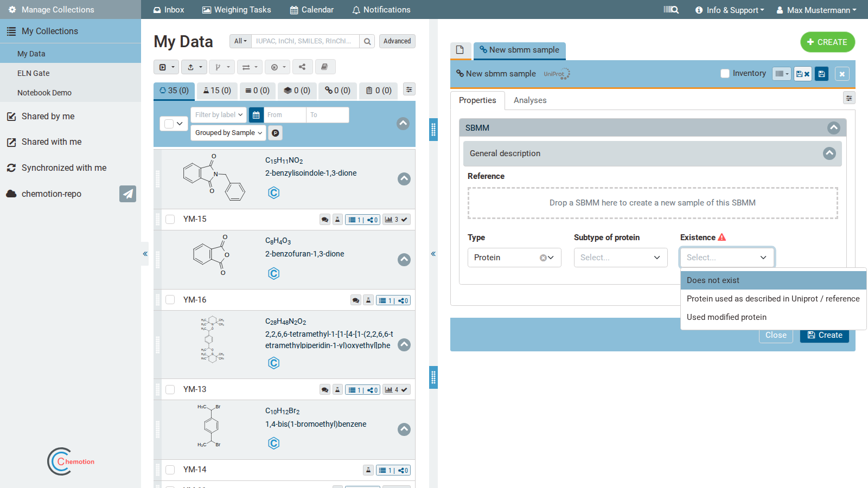Click the From date input field
Viewport: 868px width, 488px height.
tap(285, 115)
